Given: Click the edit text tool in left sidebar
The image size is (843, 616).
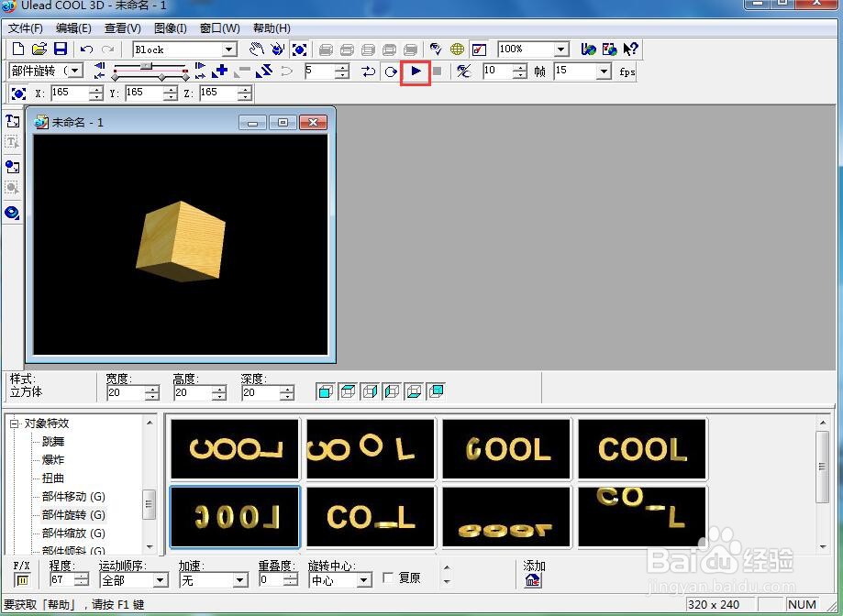Looking at the screenshot, I should pyautogui.click(x=12, y=142).
